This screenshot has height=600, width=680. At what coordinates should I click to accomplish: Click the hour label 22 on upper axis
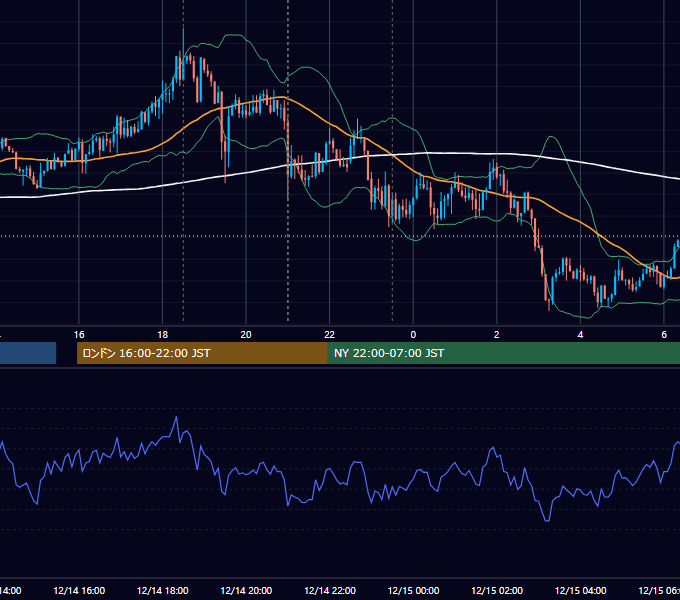pyautogui.click(x=330, y=335)
